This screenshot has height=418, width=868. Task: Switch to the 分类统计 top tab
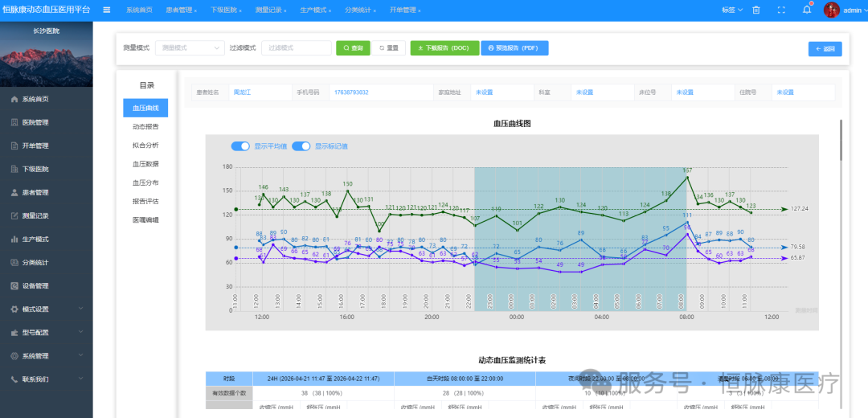point(358,10)
